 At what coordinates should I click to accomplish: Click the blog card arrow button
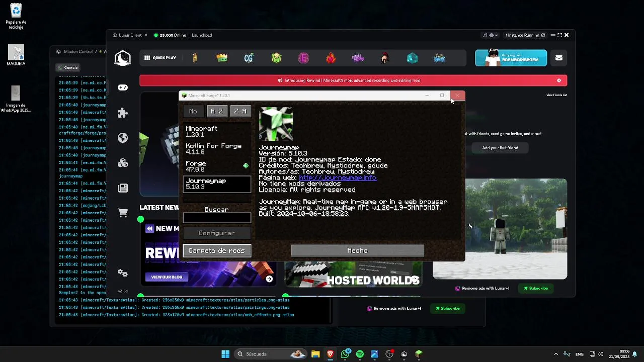[x=269, y=279]
